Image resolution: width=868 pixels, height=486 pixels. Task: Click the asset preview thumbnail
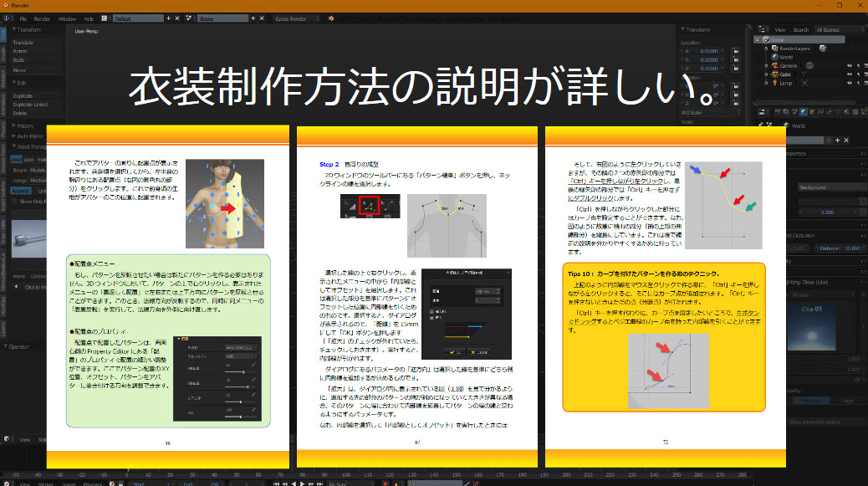coord(28,238)
